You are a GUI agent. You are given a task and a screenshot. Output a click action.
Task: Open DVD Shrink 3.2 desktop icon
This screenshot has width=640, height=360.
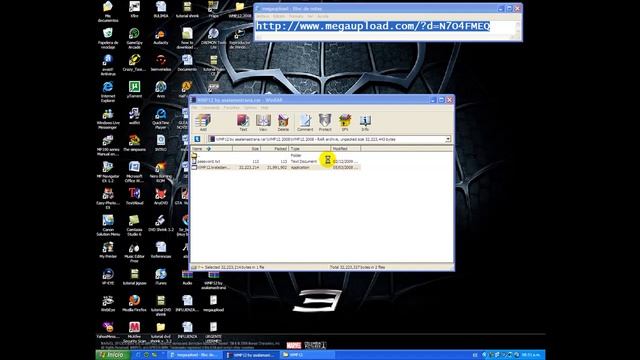[x=161, y=223]
